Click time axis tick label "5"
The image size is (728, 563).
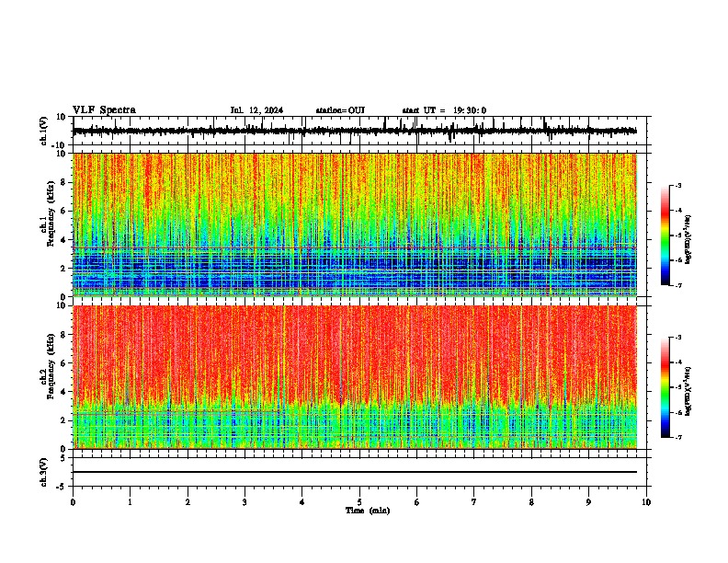point(359,502)
